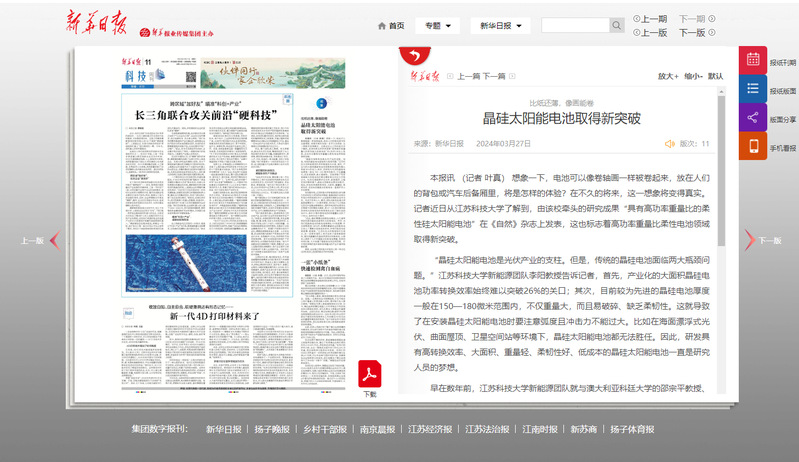Flip to previous page via left 上一版 arrow

[54, 240]
